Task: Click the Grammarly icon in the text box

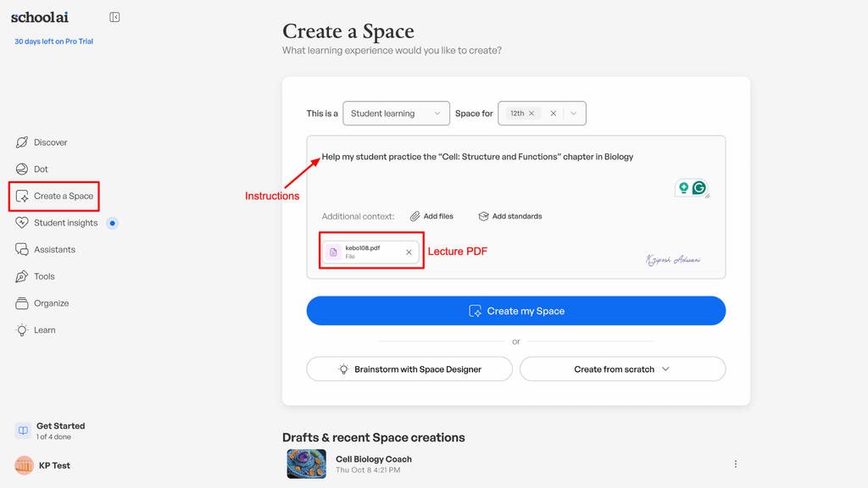Action: [x=699, y=188]
